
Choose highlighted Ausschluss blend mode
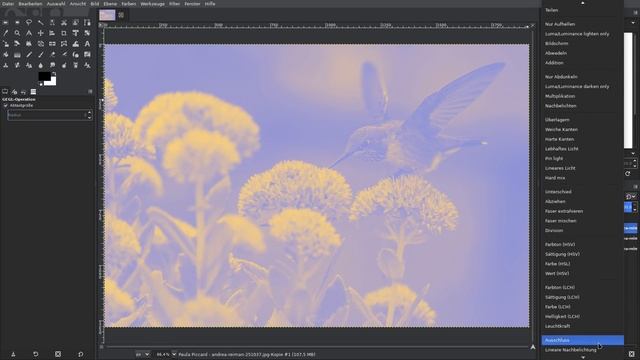582,340
